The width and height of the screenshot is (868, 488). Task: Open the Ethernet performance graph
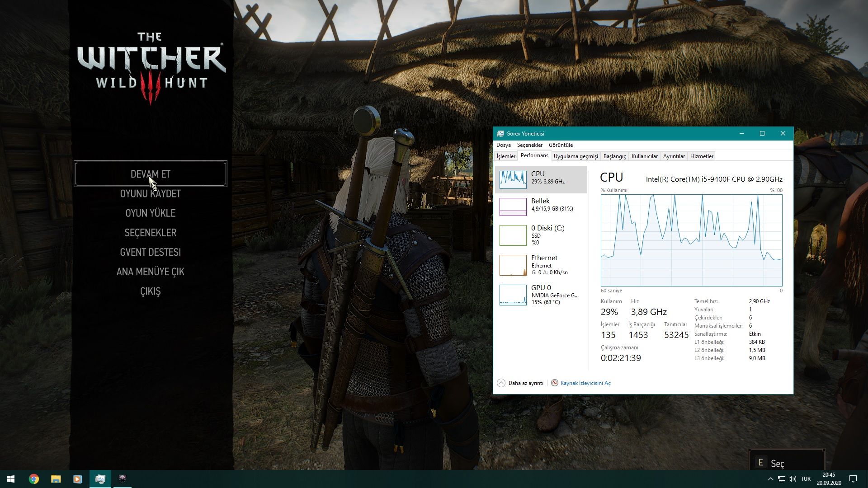(x=513, y=265)
